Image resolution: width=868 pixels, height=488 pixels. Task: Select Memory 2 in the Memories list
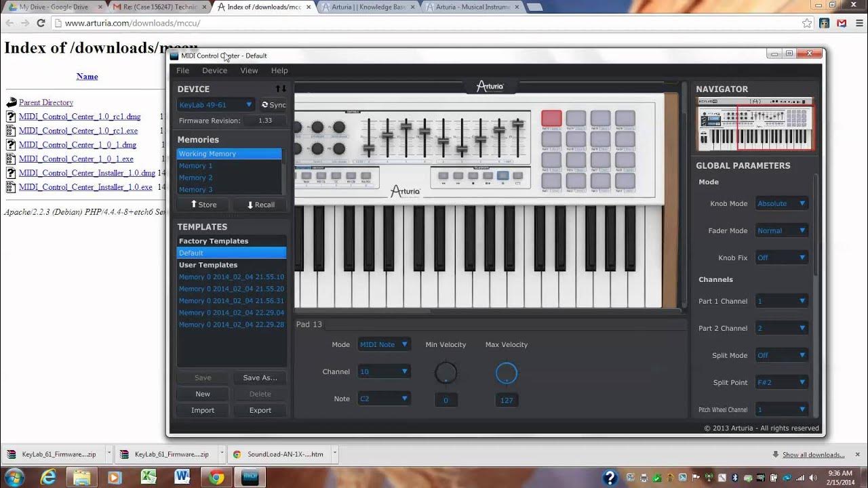click(229, 178)
